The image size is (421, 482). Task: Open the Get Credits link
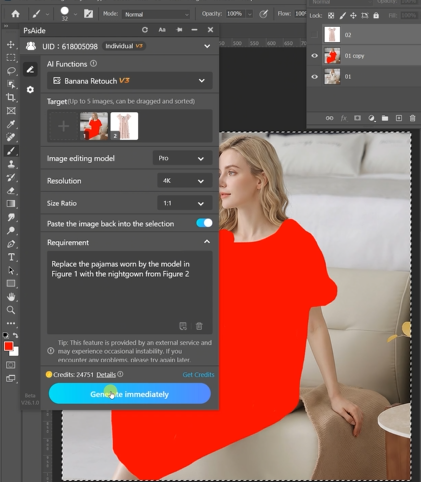198,375
